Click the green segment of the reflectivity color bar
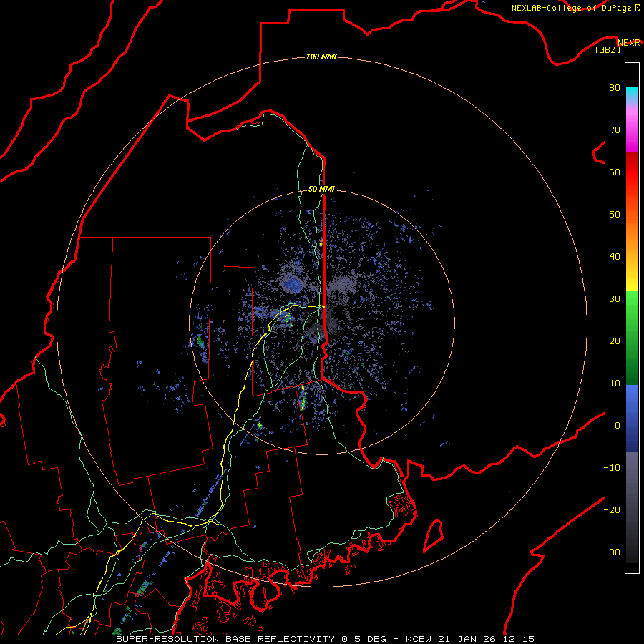The image size is (644, 644). pyautogui.click(x=632, y=338)
